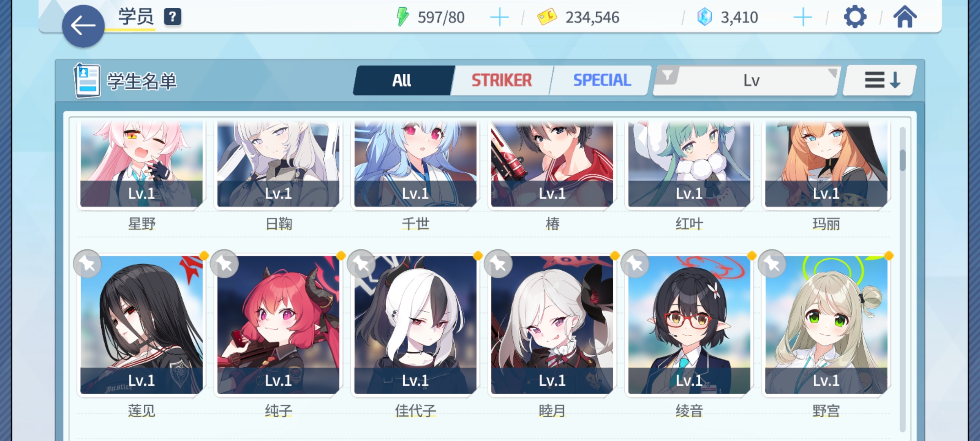This screenshot has width=980, height=441.
Task: Tap the blue gem currency icon
Action: [704, 17]
